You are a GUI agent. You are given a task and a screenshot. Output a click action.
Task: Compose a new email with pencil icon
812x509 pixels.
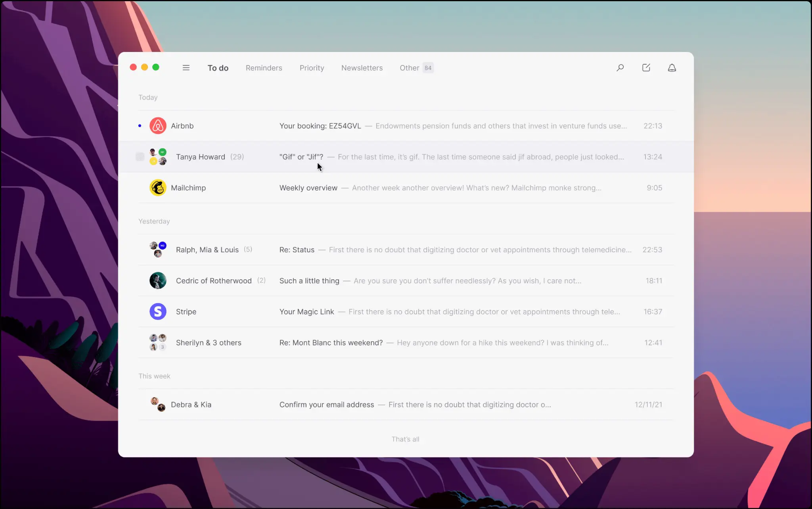[x=646, y=68]
